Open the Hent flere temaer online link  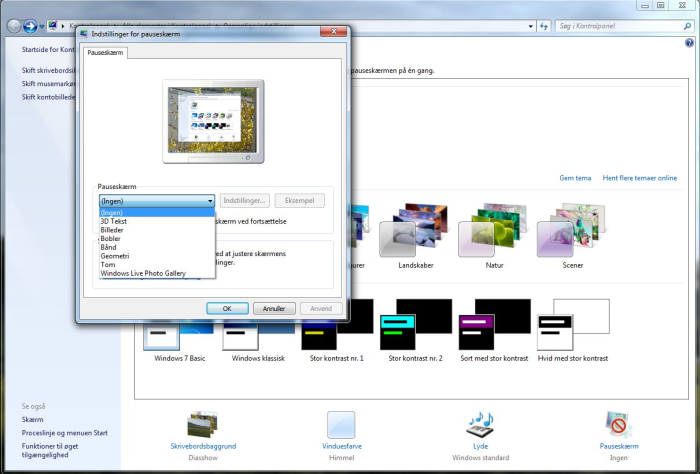639,178
